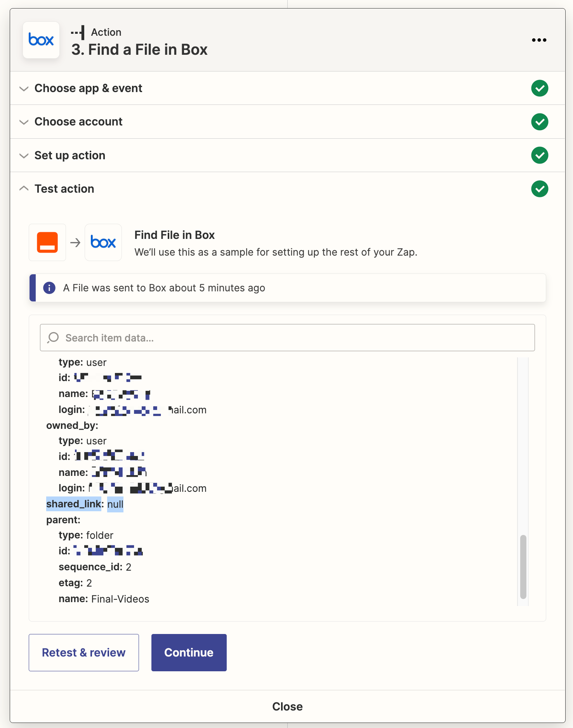
Task: Select the shared_link: null row
Action: (85, 504)
